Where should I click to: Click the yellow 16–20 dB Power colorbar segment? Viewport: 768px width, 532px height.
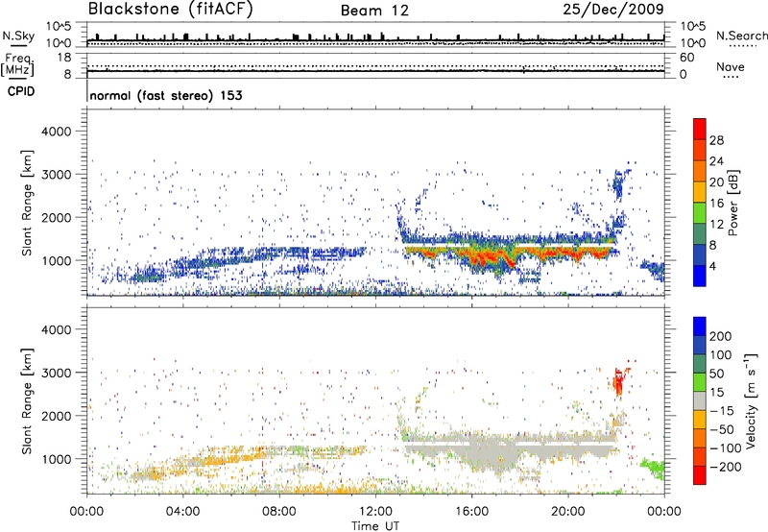[700, 191]
